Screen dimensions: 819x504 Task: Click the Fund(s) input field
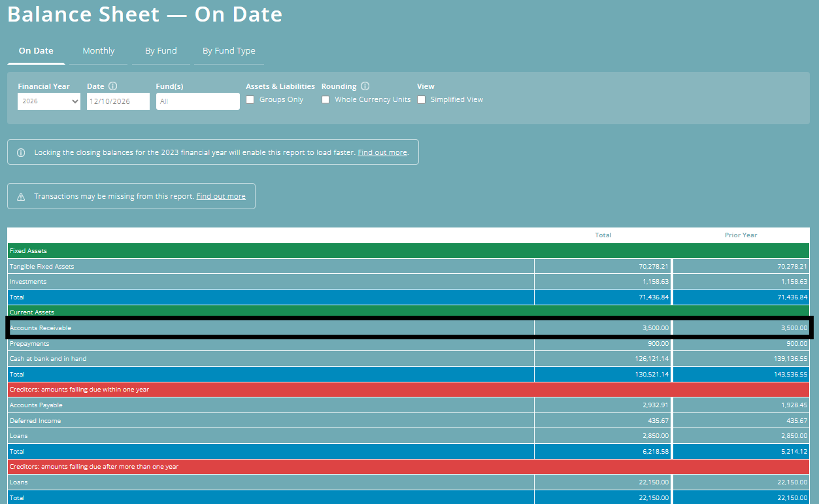pyautogui.click(x=198, y=101)
